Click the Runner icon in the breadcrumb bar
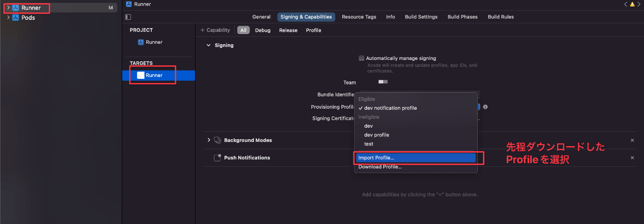Screen dimensions: 644x224 click(129, 4)
